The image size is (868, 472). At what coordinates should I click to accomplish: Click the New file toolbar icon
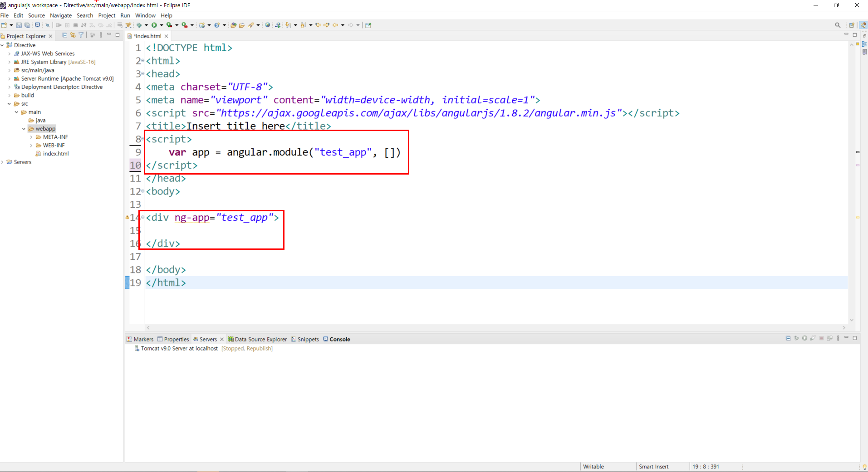tap(4, 25)
